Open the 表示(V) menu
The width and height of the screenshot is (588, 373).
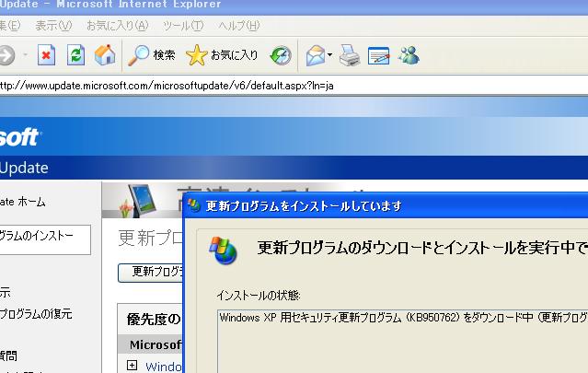point(53,26)
